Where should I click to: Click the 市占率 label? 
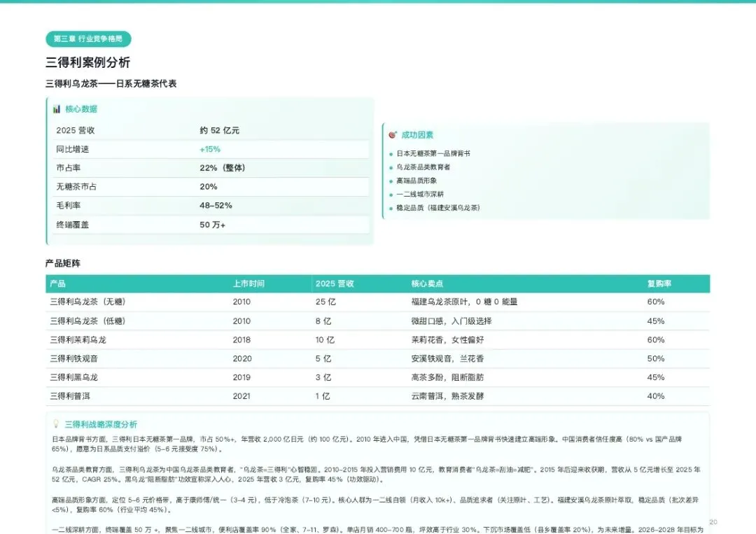[69, 168]
